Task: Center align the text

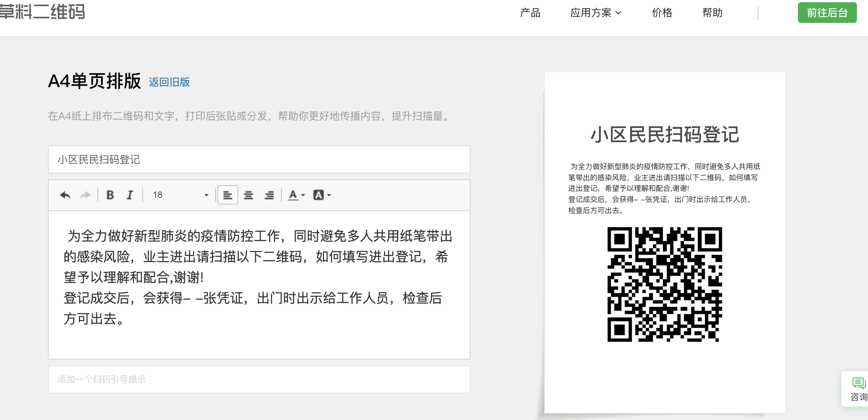Action: point(249,195)
